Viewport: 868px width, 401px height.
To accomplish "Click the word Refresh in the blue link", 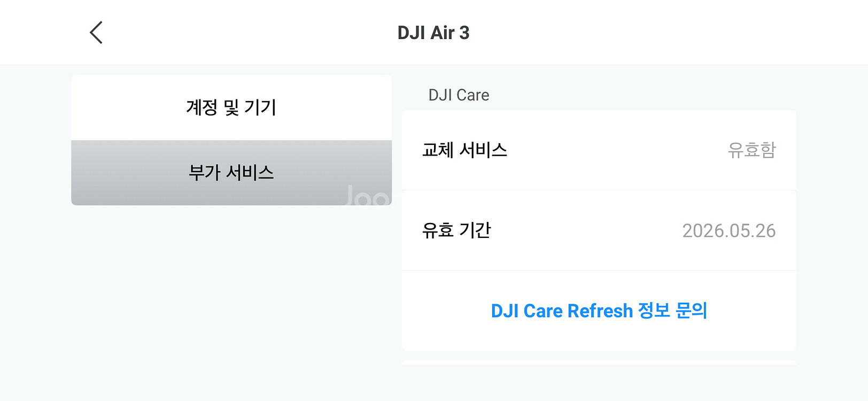I will click(x=600, y=311).
